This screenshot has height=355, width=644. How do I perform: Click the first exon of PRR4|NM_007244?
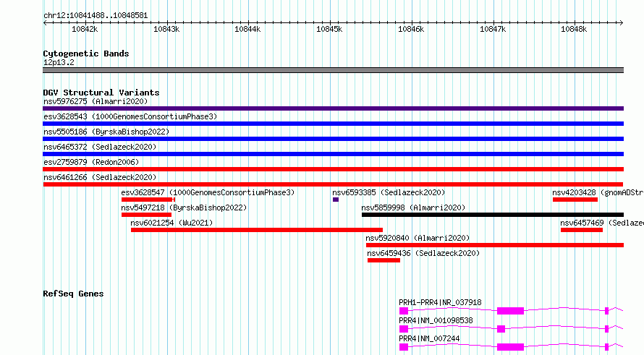coord(404,347)
